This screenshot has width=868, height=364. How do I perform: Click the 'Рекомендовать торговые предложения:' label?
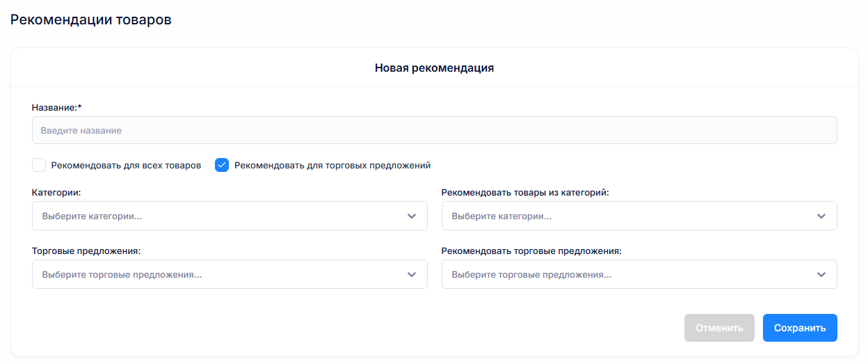coord(531,251)
